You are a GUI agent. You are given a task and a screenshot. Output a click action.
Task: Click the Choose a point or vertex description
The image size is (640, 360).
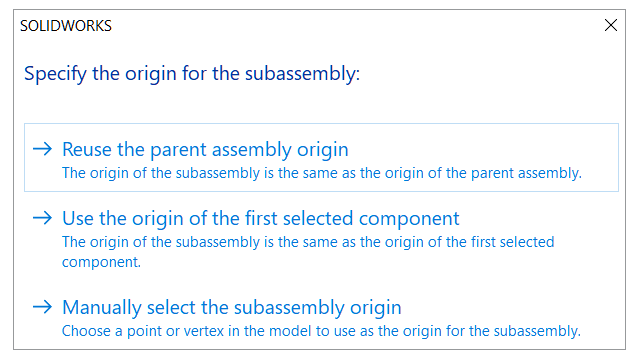coord(321,331)
